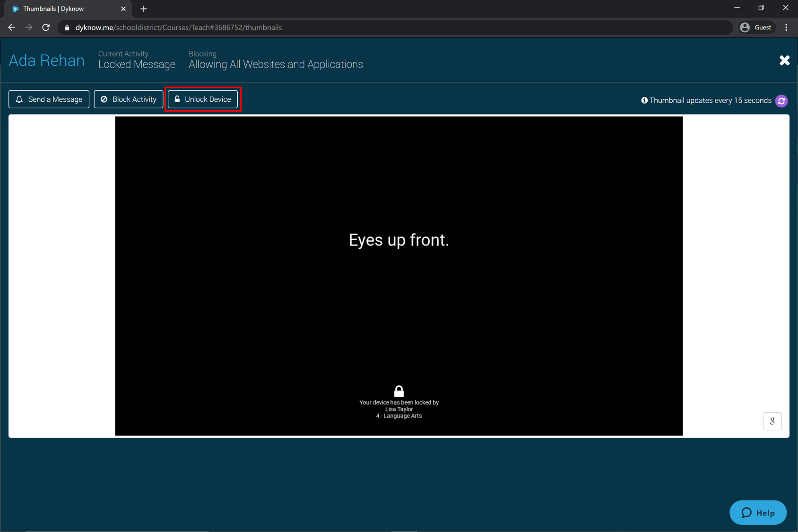Minimize the browser window
Screen dimensions: 798x532
point(737,8)
